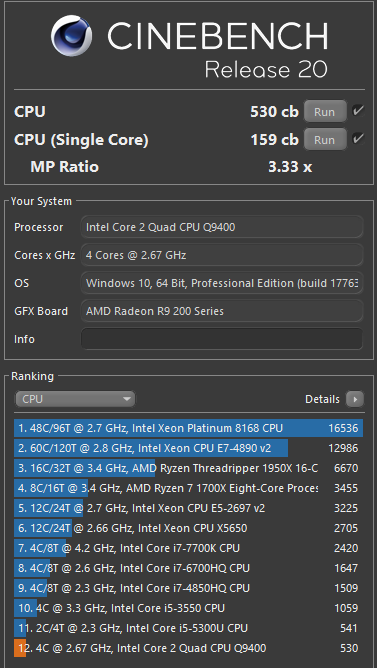
Task: Open the CPU ranking dropdown
Action: pos(75,399)
